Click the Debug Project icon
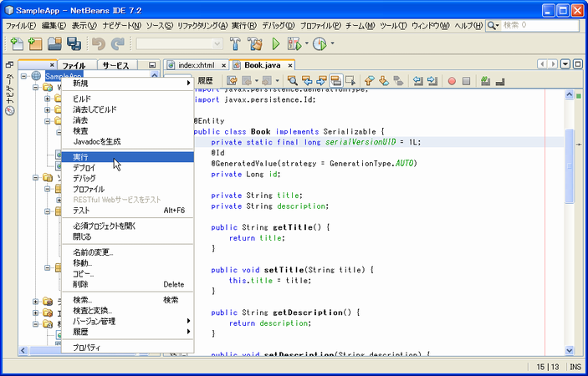The image size is (588, 376). click(x=294, y=43)
